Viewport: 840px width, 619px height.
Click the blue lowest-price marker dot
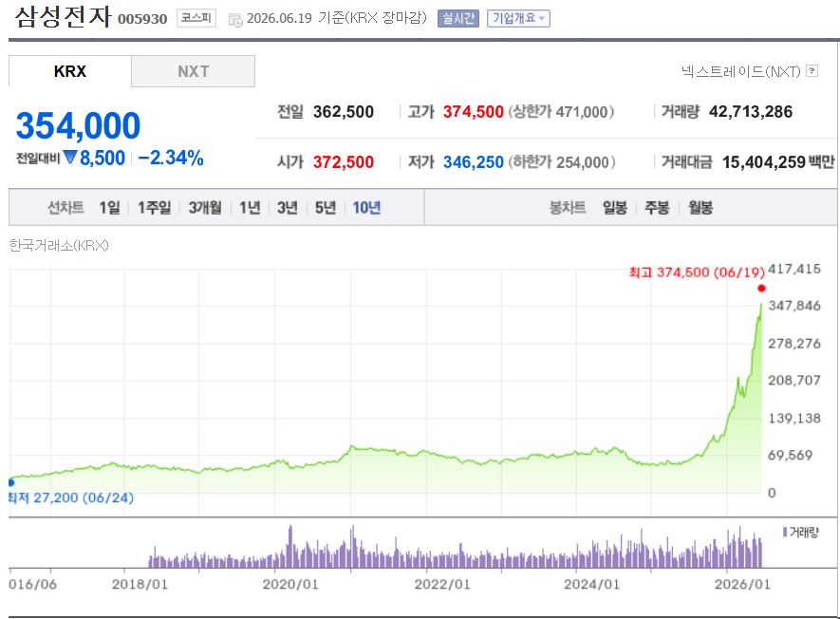point(10,482)
